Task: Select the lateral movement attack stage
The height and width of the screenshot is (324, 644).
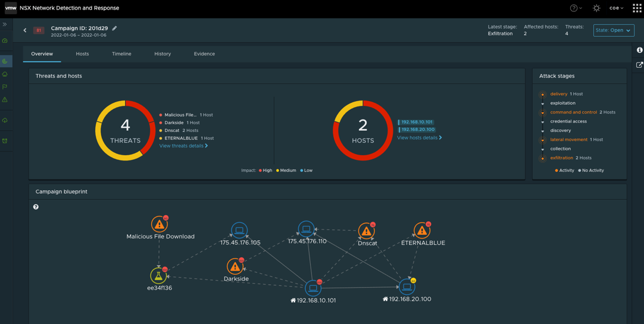Action: point(569,140)
